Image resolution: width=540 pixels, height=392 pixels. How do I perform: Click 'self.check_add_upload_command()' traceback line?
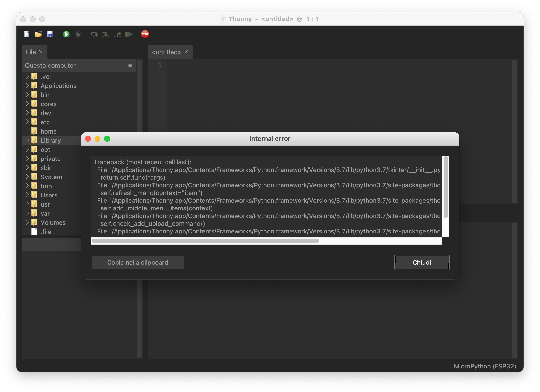[153, 224]
